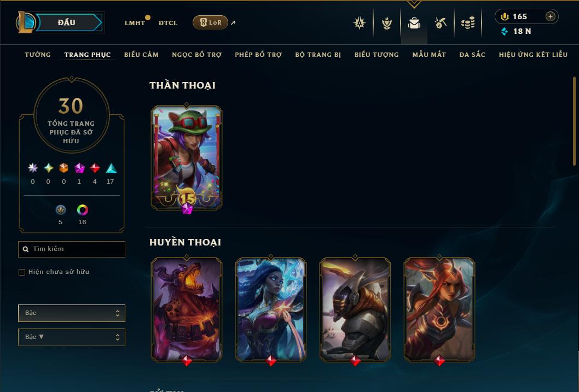Open the Store coins icon
This screenshot has height=392, width=579.
pos(468,23)
